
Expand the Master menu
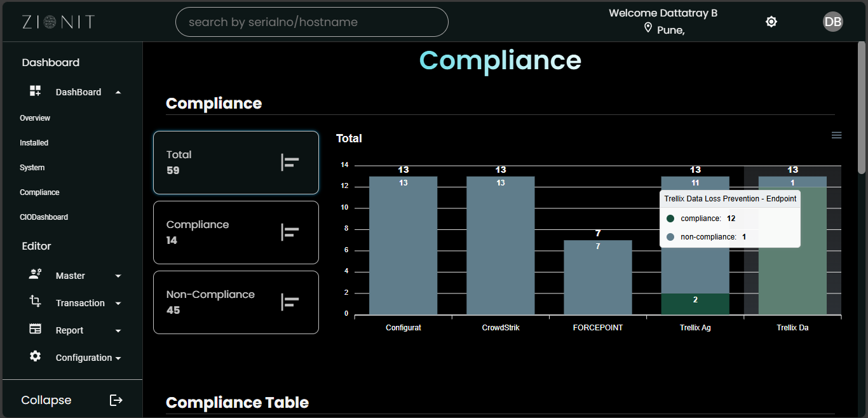(118, 275)
